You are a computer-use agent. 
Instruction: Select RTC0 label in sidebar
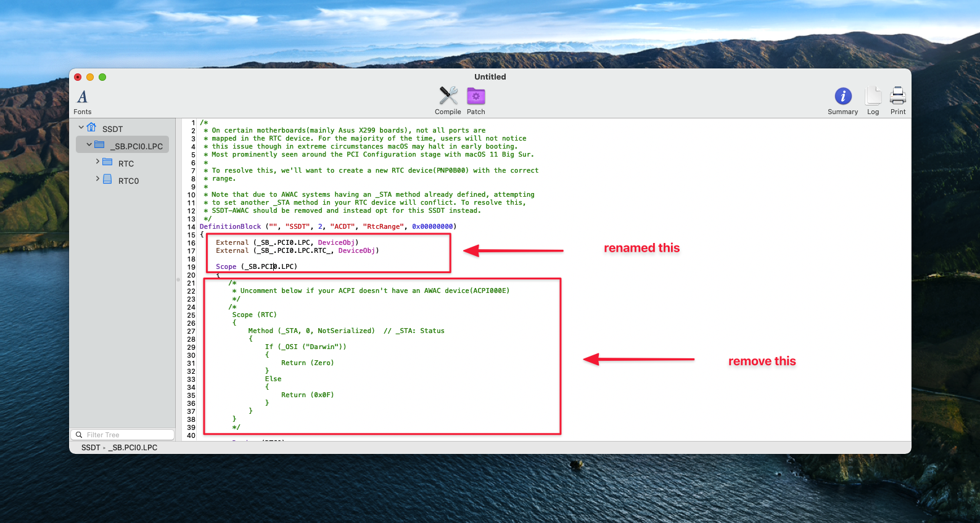(x=128, y=181)
